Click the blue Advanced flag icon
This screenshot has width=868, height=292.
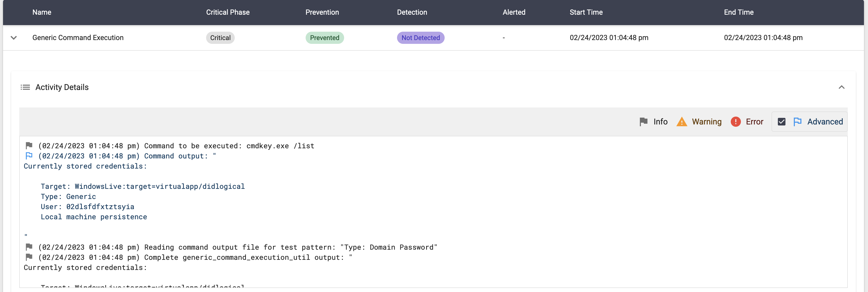pyautogui.click(x=797, y=122)
